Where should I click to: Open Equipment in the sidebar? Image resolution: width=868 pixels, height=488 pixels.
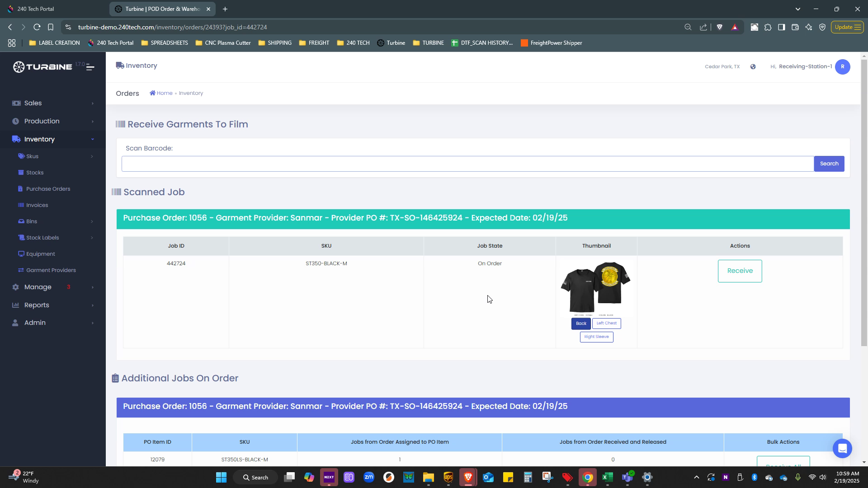[x=40, y=254]
